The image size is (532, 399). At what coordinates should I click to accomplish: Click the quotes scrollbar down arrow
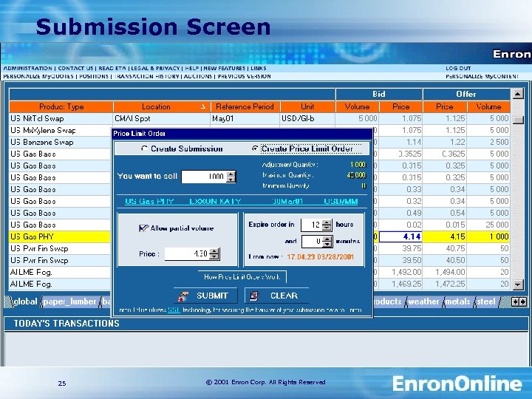[518, 284]
